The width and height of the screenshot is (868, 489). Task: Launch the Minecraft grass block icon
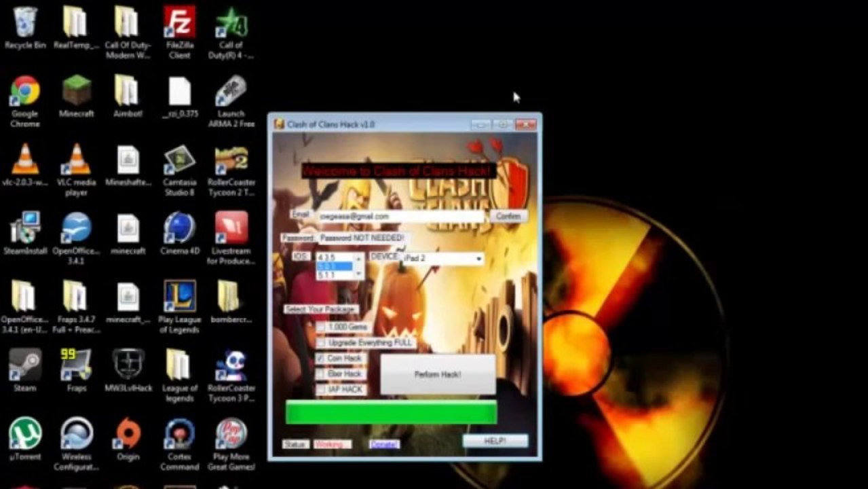coord(76,96)
